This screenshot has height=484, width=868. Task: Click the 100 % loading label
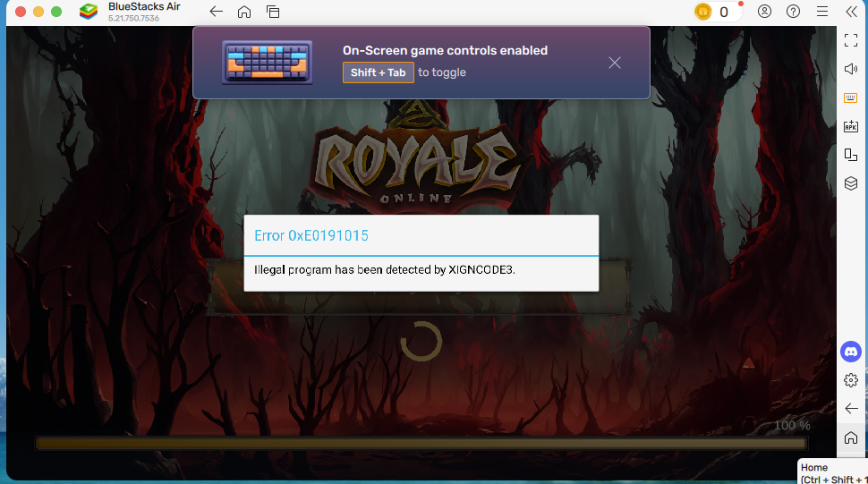pyautogui.click(x=792, y=425)
